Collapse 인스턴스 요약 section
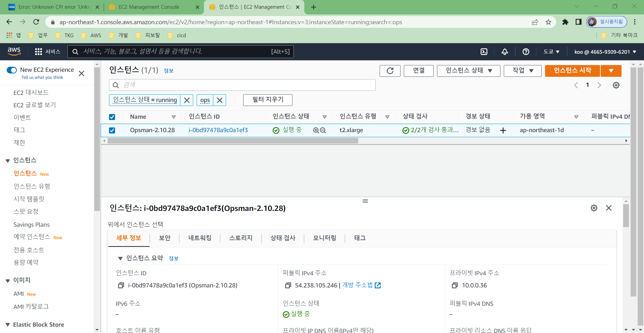Viewport: 644px width, 333px height. coord(120,259)
